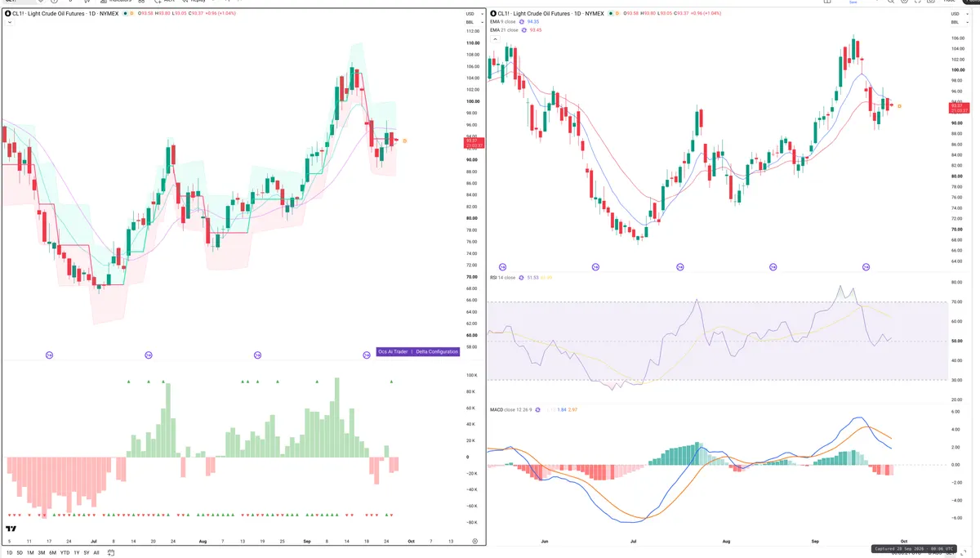
Task: Click the Oct label on left chart time axis
Action: click(411, 541)
